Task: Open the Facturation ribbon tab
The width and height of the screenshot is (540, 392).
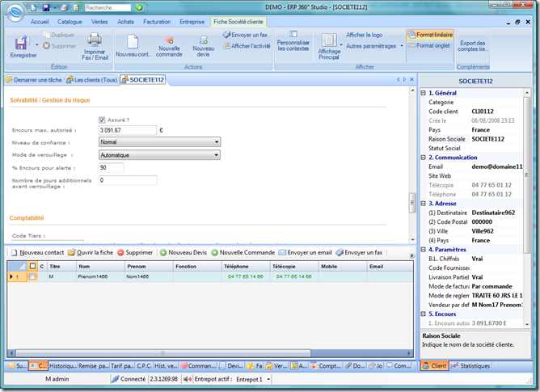Action: click(x=157, y=22)
